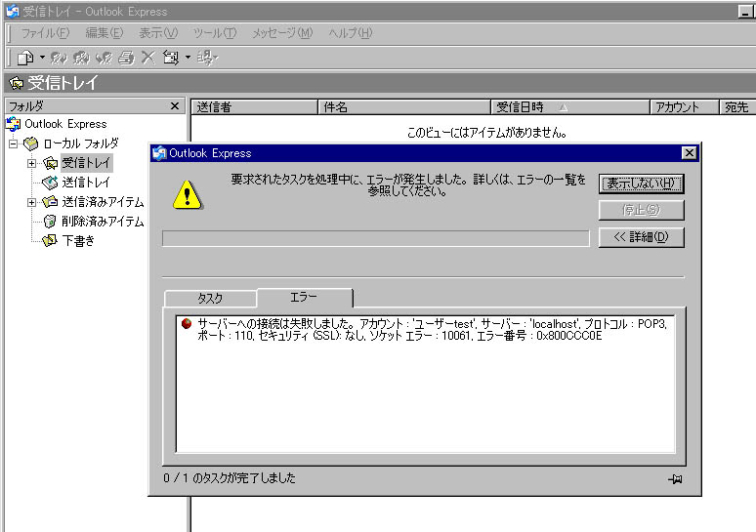
Task: Click the red error icon in list
Action: 187,323
